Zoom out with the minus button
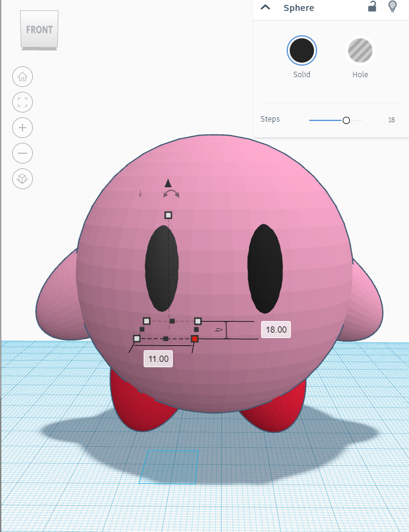 23,153
